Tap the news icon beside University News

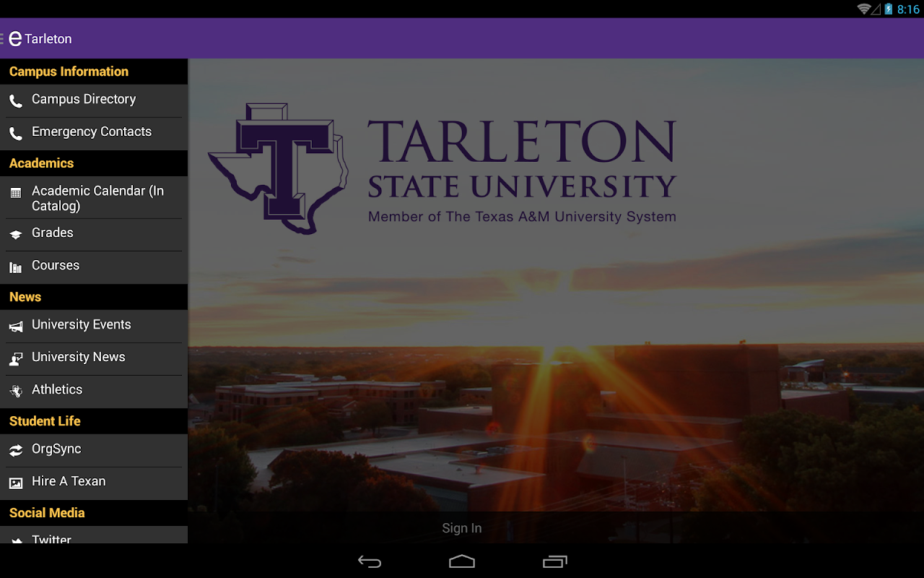click(x=16, y=359)
